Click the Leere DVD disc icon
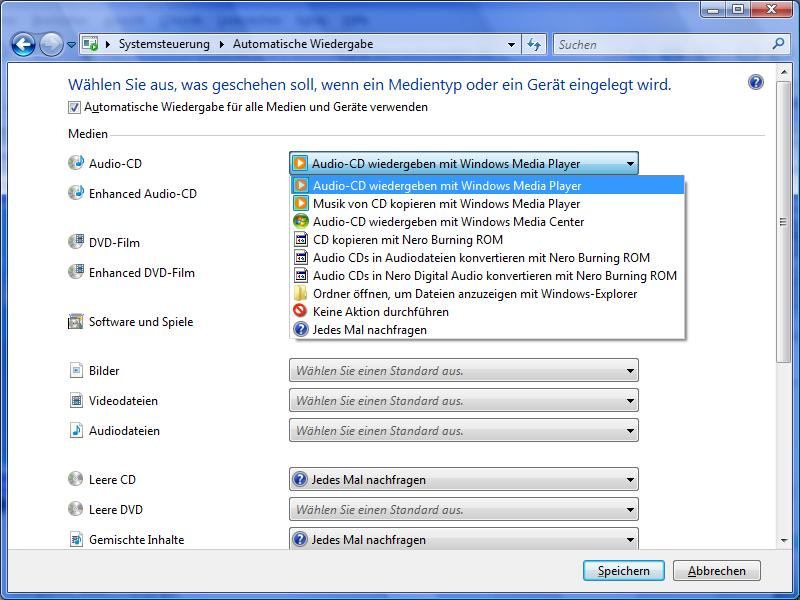The image size is (800, 600). [76, 509]
